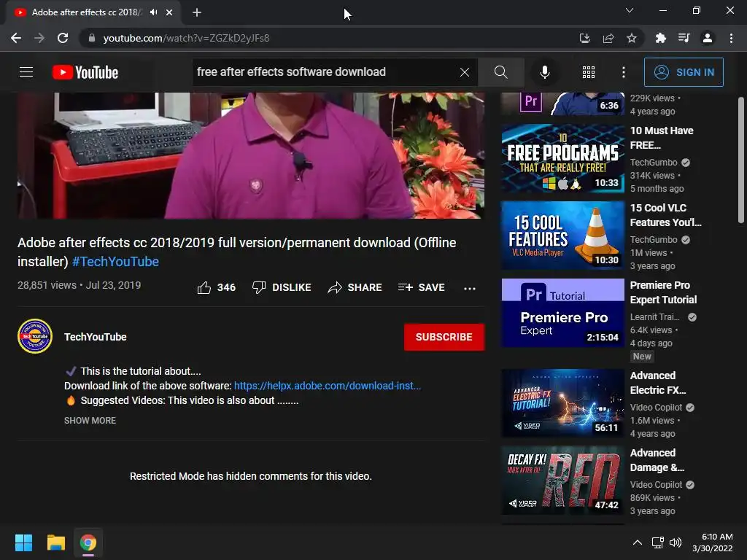Click install/download icon in address bar
The image size is (747, 560).
(584, 38)
